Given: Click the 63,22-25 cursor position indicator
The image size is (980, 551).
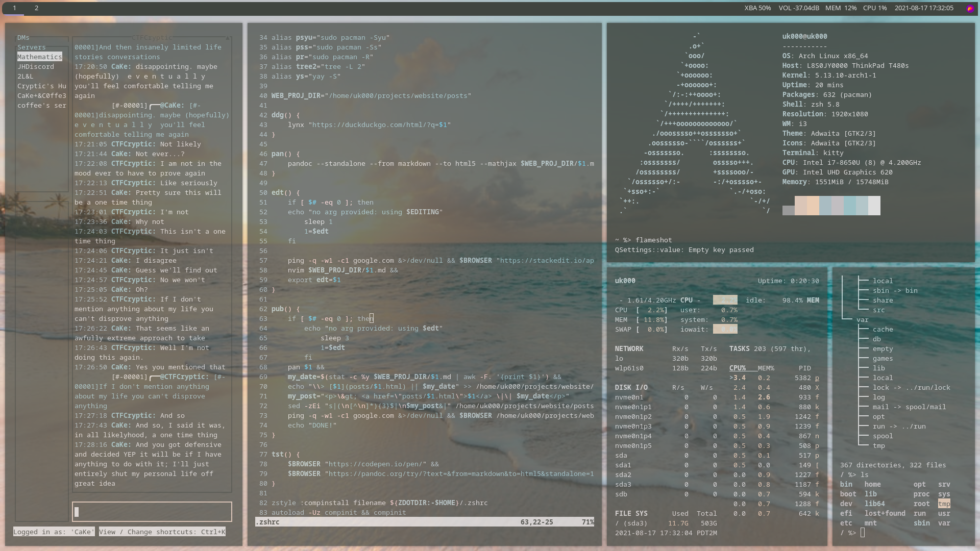Looking at the screenshot, I should point(537,522).
